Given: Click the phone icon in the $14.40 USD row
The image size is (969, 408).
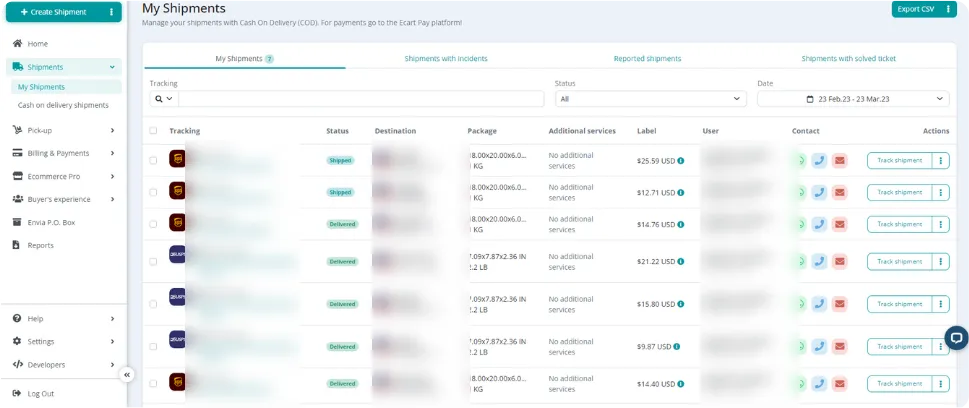Looking at the screenshot, I should pos(819,384).
